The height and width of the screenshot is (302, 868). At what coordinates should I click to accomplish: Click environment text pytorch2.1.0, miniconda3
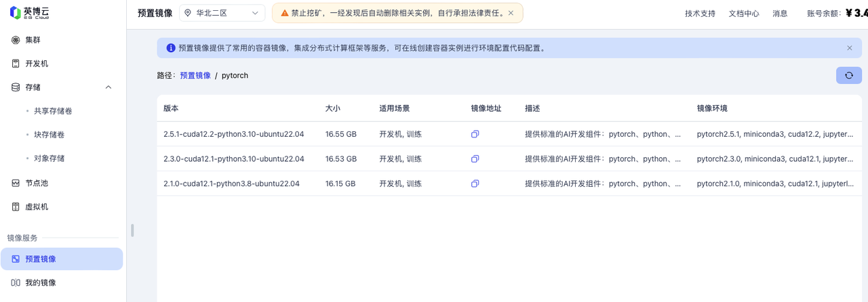click(775, 184)
